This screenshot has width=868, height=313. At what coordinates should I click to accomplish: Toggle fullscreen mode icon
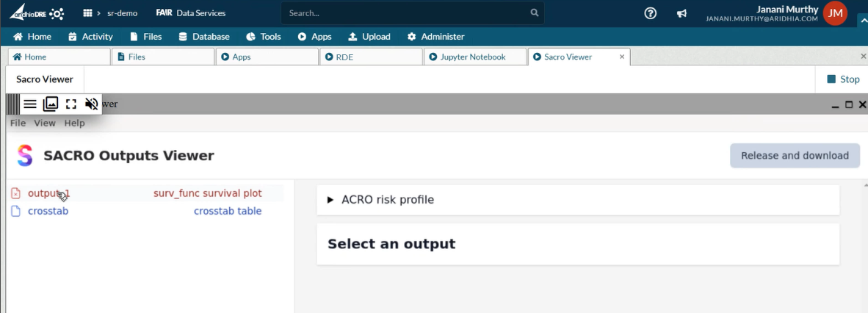[x=70, y=104]
